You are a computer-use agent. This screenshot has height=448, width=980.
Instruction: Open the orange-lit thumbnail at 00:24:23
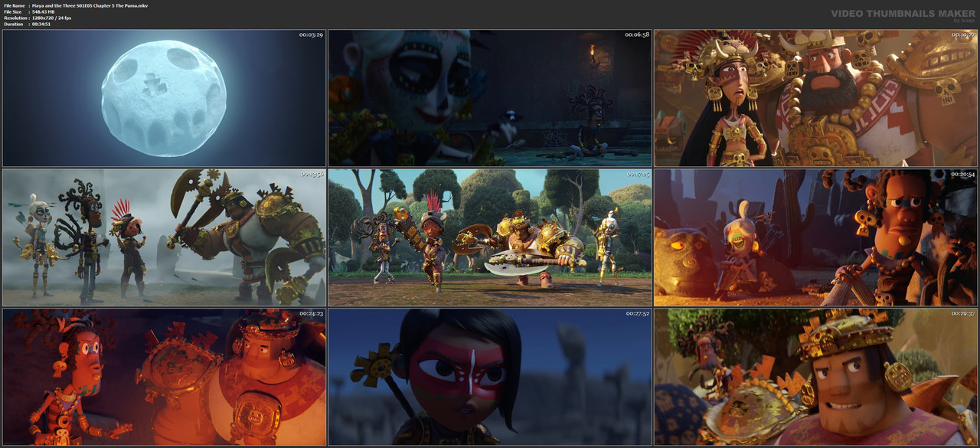pos(164,377)
